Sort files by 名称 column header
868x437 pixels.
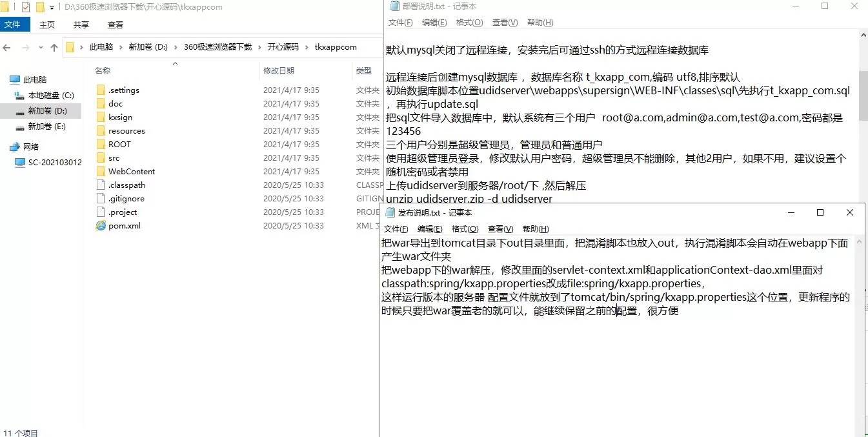coord(103,70)
